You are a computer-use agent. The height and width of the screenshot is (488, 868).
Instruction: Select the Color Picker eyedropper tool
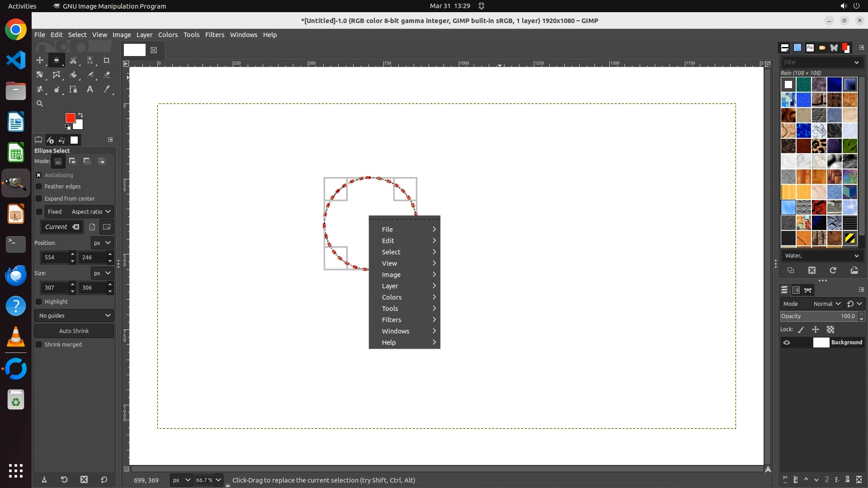tap(107, 89)
